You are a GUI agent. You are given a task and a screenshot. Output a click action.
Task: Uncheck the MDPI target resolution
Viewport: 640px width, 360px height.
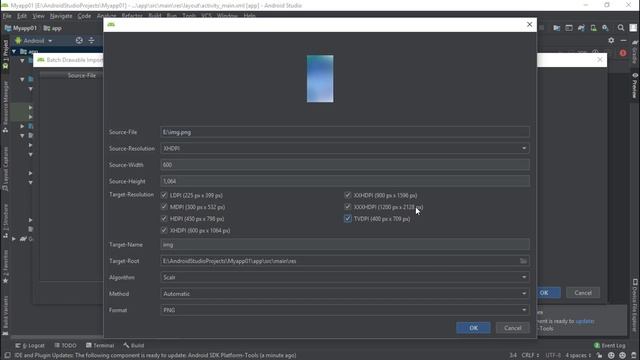click(x=164, y=207)
